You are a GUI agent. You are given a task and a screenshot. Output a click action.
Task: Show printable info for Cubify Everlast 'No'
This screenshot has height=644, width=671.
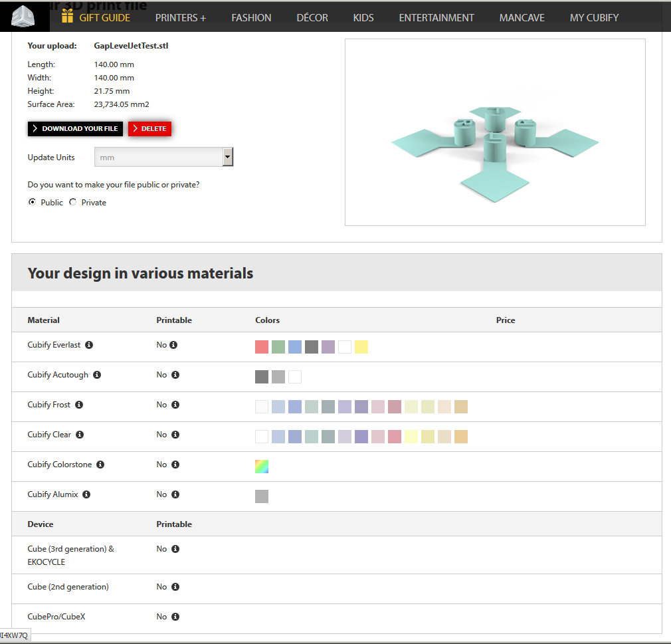(x=173, y=345)
